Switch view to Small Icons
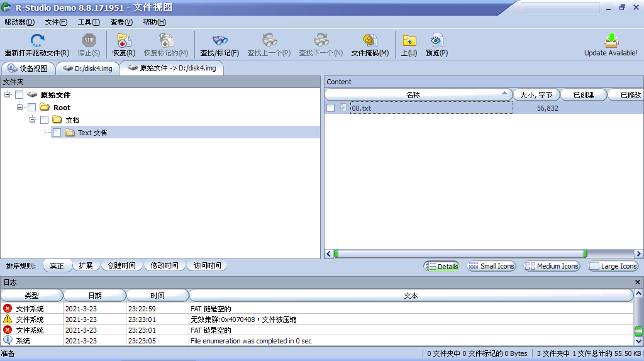 point(491,266)
